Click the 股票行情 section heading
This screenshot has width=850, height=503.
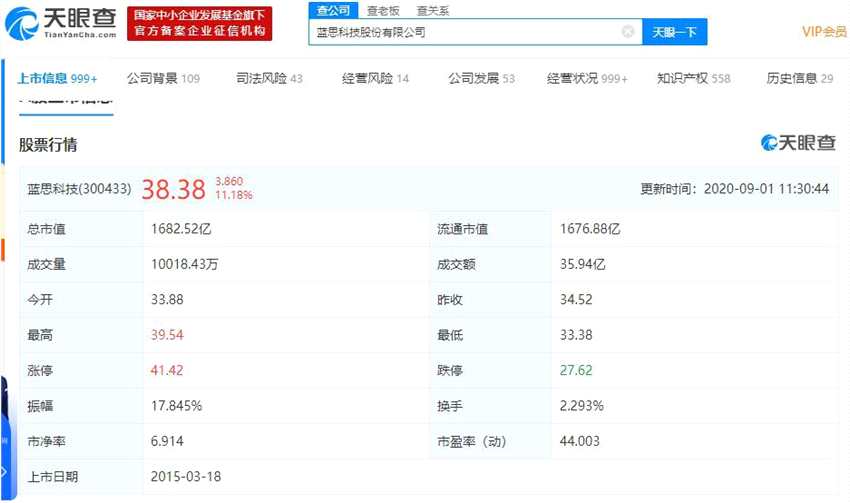pyautogui.click(x=48, y=145)
